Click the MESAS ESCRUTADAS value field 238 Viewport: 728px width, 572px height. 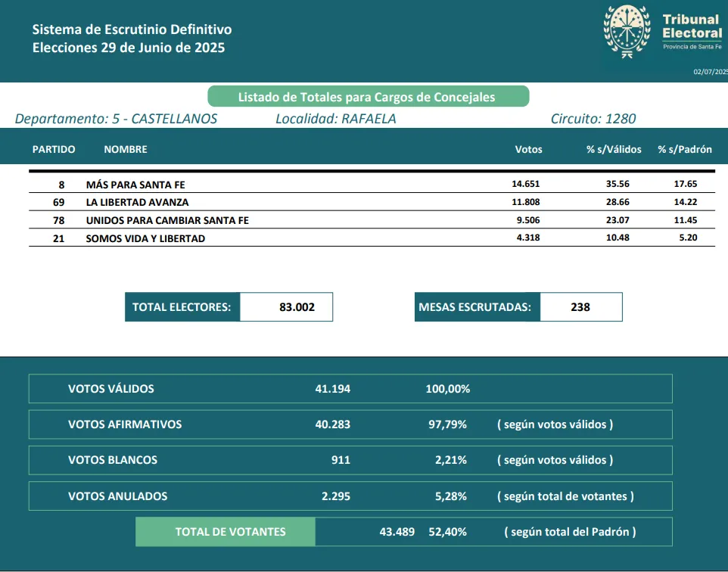click(581, 307)
